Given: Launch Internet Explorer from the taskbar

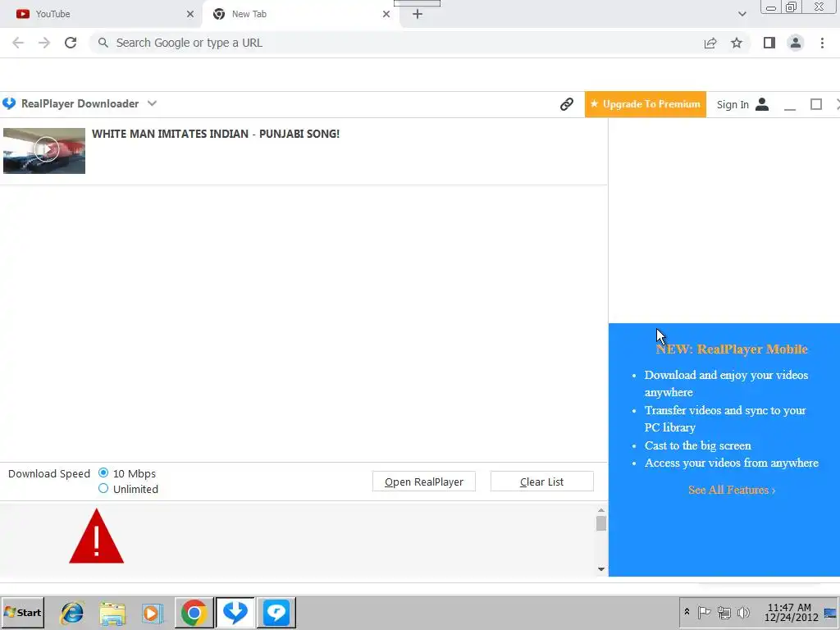Looking at the screenshot, I should (x=72, y=613).
